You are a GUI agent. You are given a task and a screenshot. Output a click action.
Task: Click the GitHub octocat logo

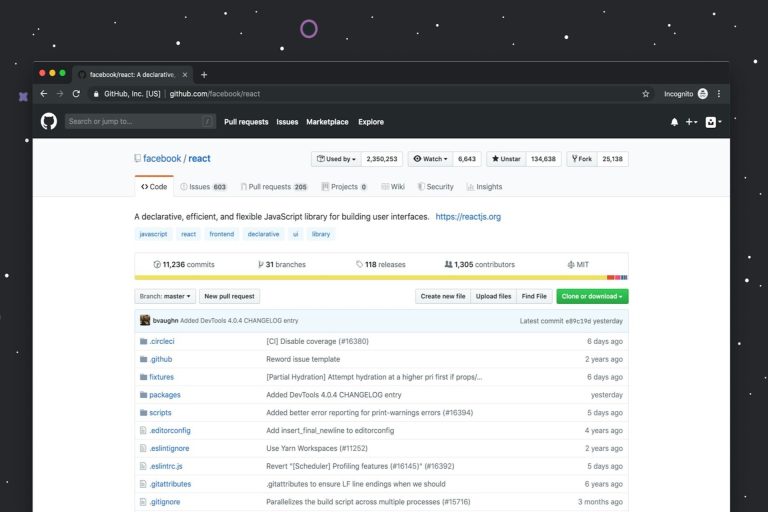click(x=48, y=122)
